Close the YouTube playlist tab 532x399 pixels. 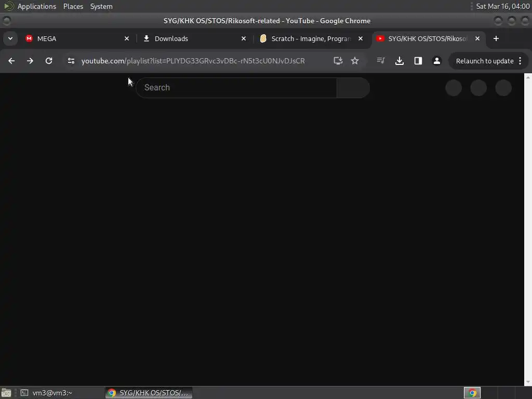tap(477, 38)
